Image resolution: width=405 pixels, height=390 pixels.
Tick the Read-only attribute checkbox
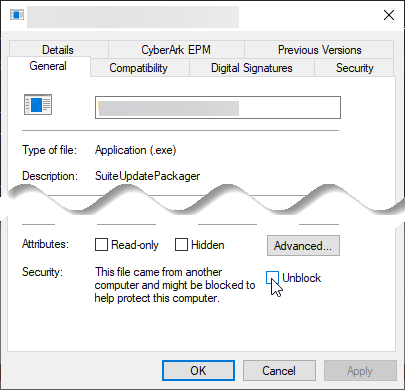[101, 244]
